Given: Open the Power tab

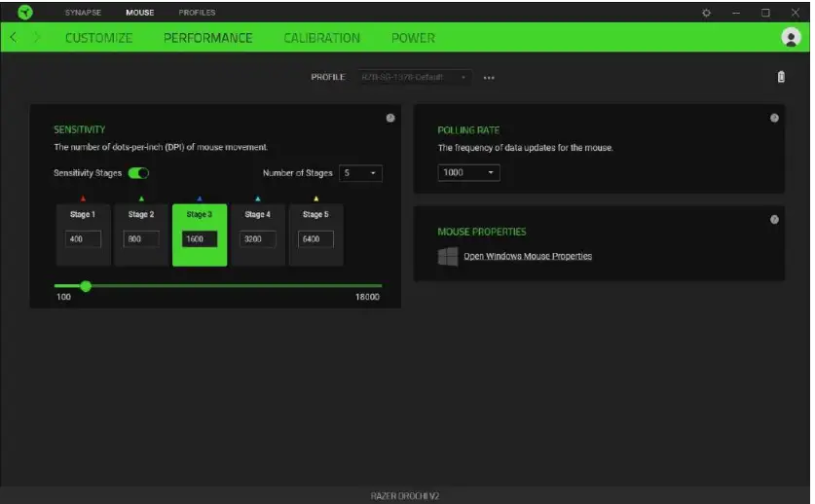Looking at the screenshot, I should click(413, 38).
